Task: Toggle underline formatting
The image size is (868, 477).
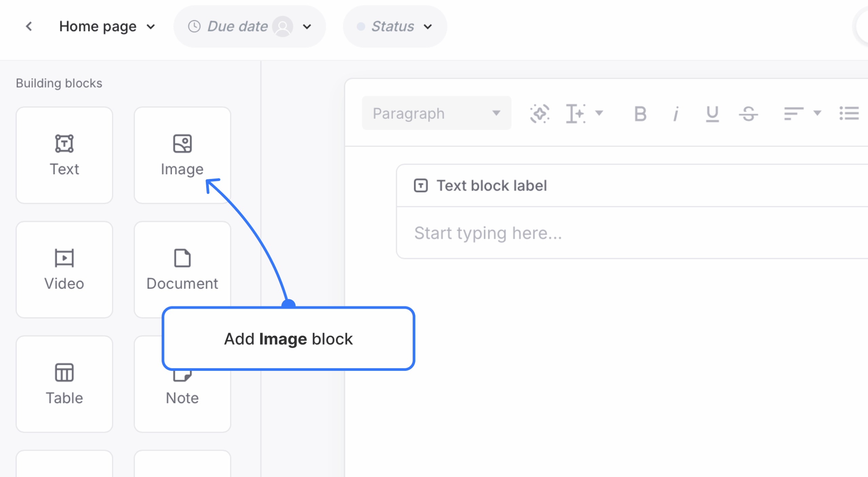Action: (712, 114)
